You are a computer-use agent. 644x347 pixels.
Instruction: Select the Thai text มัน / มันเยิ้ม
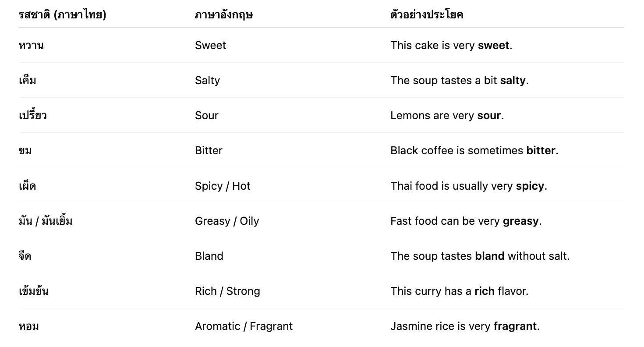click(x=46, y=221)
